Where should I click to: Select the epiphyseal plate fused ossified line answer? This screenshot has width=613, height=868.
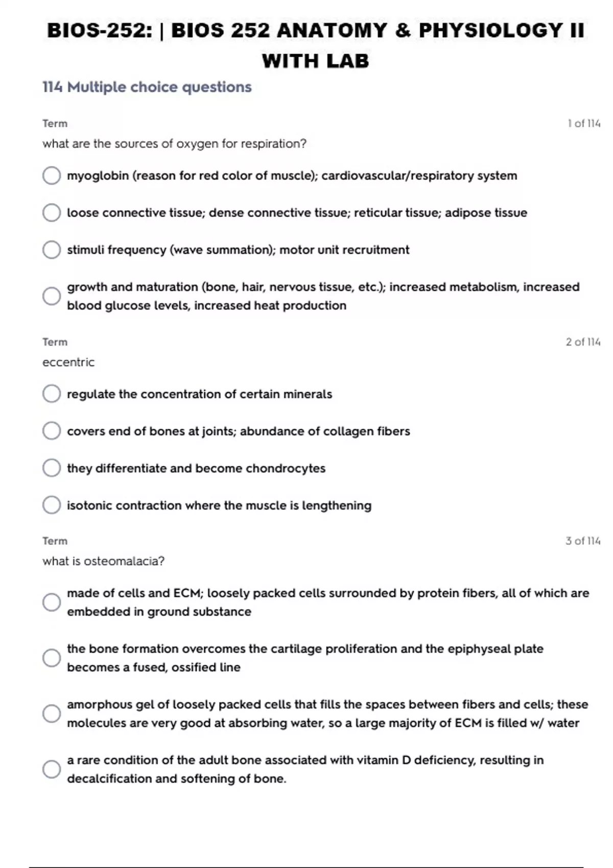point(52,658)
